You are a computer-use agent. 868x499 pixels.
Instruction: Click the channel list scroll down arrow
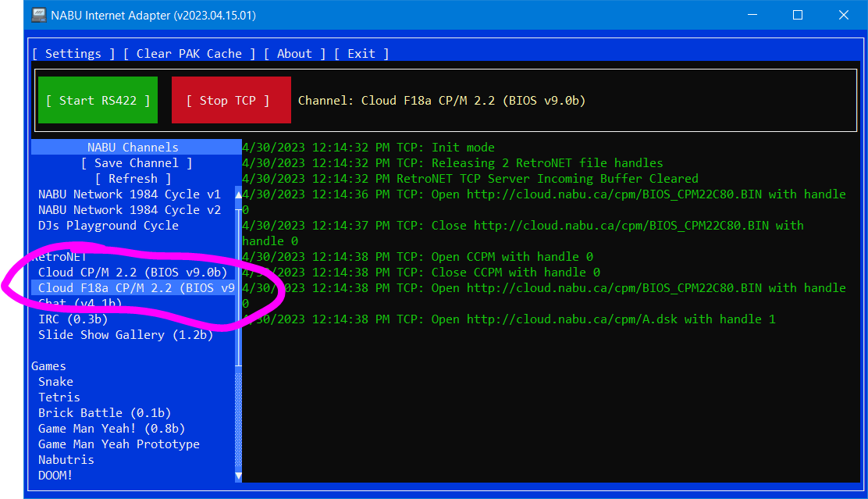(239, 476)
